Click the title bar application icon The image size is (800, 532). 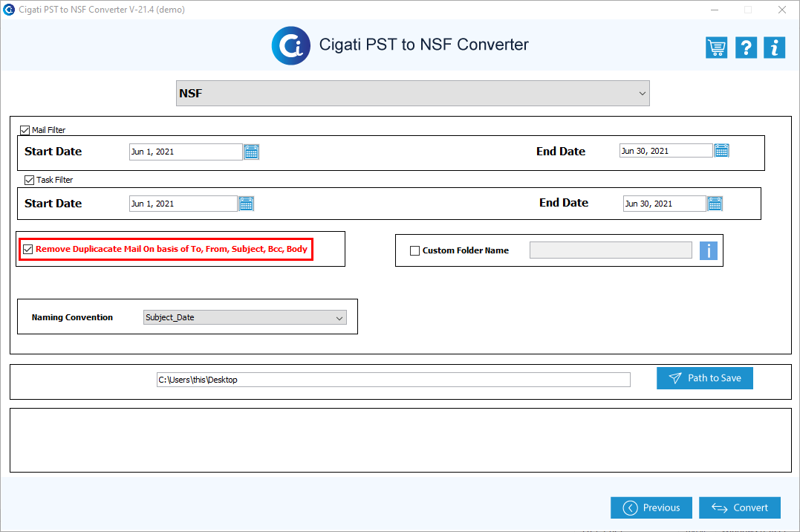pos(9,10)
